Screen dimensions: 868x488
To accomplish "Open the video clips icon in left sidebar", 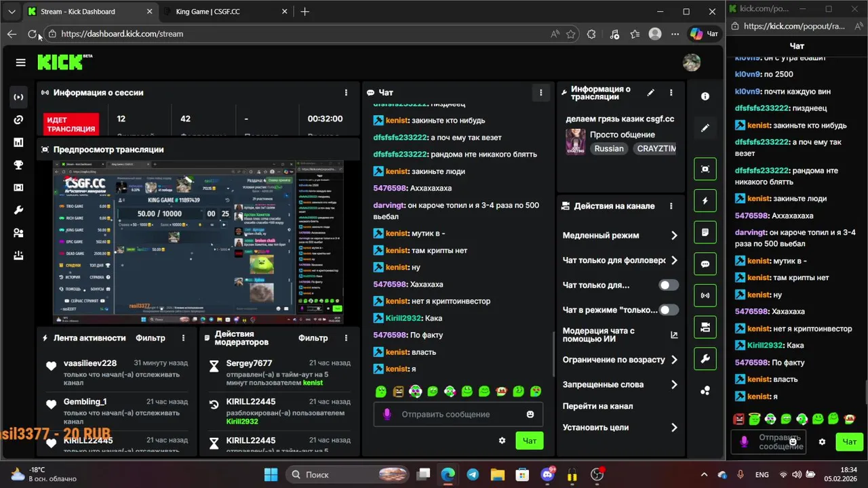I will pyautogui.click(x=18, y=188).
